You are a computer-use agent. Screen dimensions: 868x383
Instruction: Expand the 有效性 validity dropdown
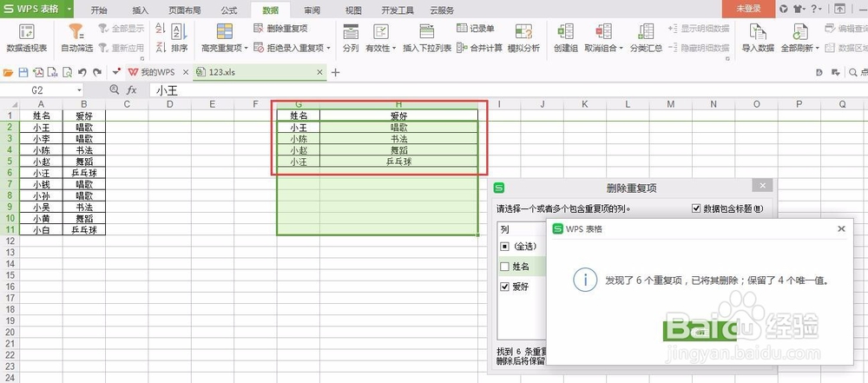[x=394, y=49]
